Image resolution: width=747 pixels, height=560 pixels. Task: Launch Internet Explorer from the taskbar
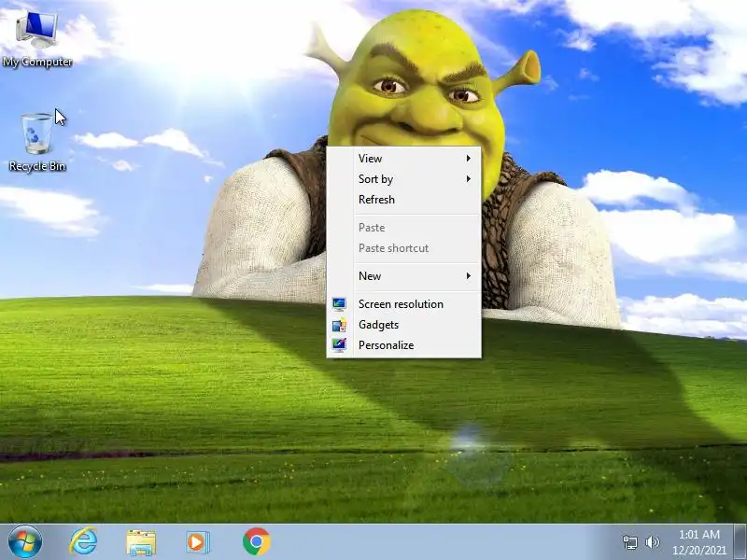83,541
